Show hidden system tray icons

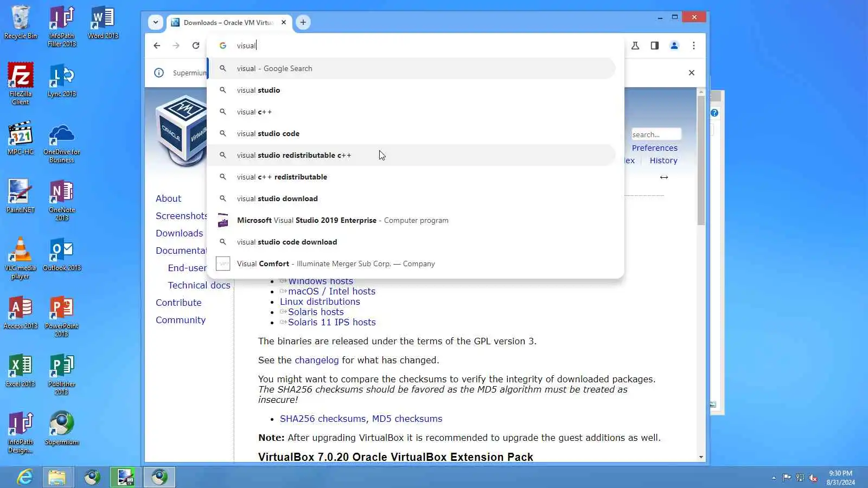coord(774,478)
